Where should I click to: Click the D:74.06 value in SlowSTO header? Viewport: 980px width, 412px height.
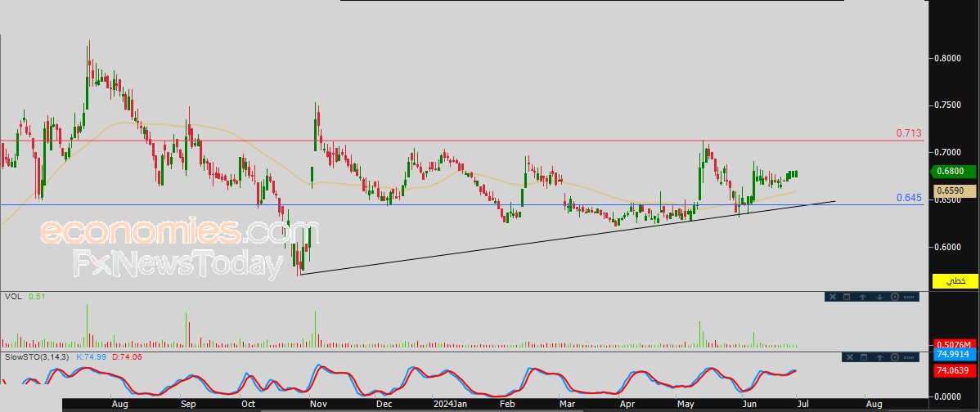[x=125, y=357]
